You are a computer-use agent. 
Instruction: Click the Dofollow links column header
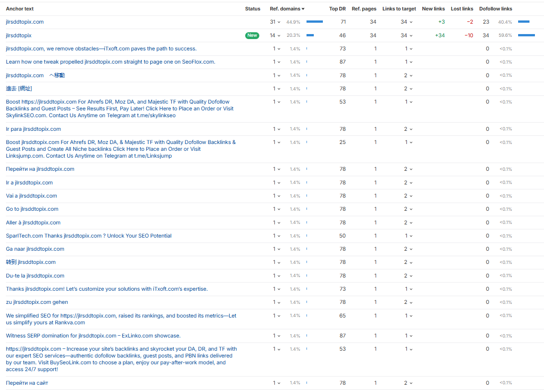495,9
